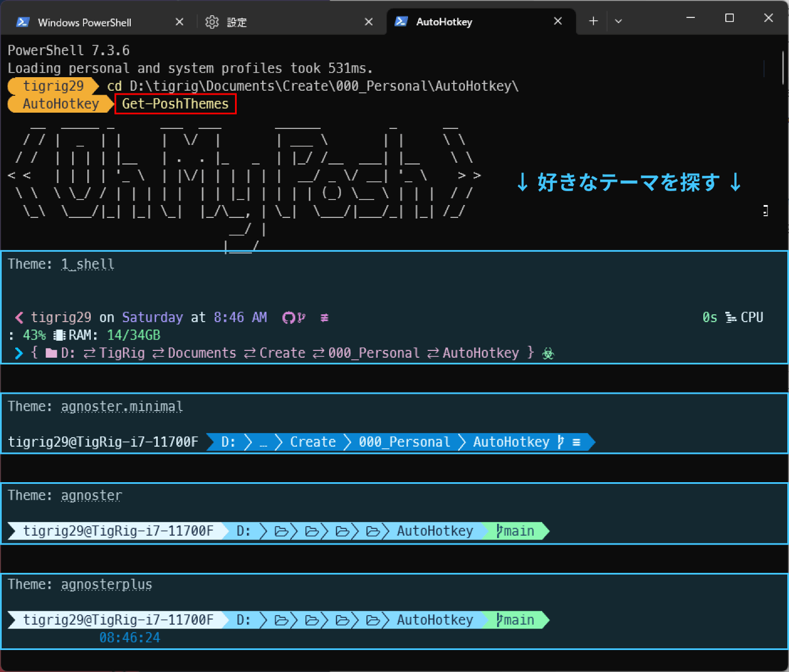Click the 08:46:24 timestamp in agnosterplus
Screen dimensions: 789x672
pos(130,638)
